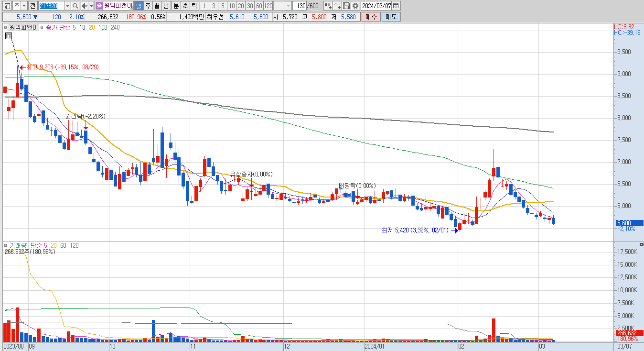This screenshot has width=644, height=351.
Task: Click the 최고 9,203 high price label
Action: pos(62,67)
